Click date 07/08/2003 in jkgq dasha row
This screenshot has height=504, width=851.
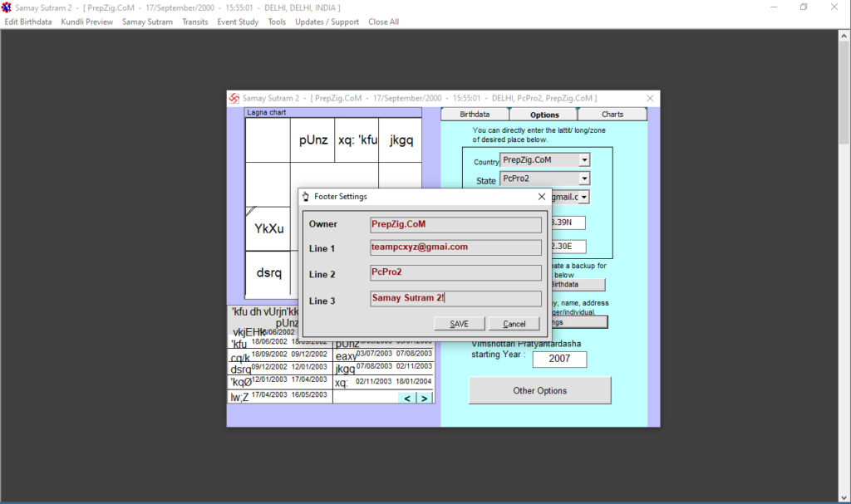coord(374,366)
